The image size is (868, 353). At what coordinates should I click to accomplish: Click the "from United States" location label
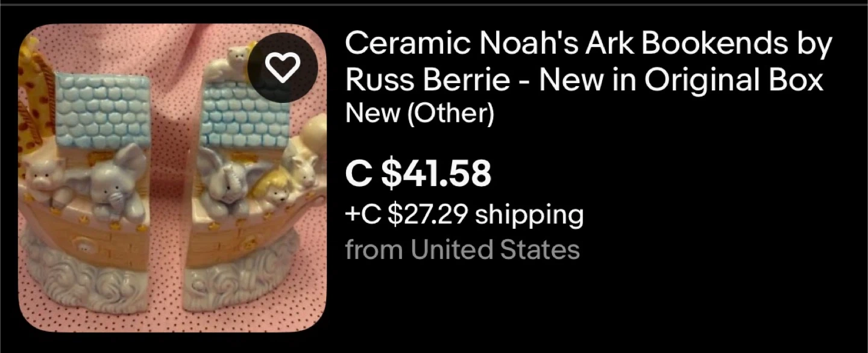pyautogui.click(x=462, y=249)
